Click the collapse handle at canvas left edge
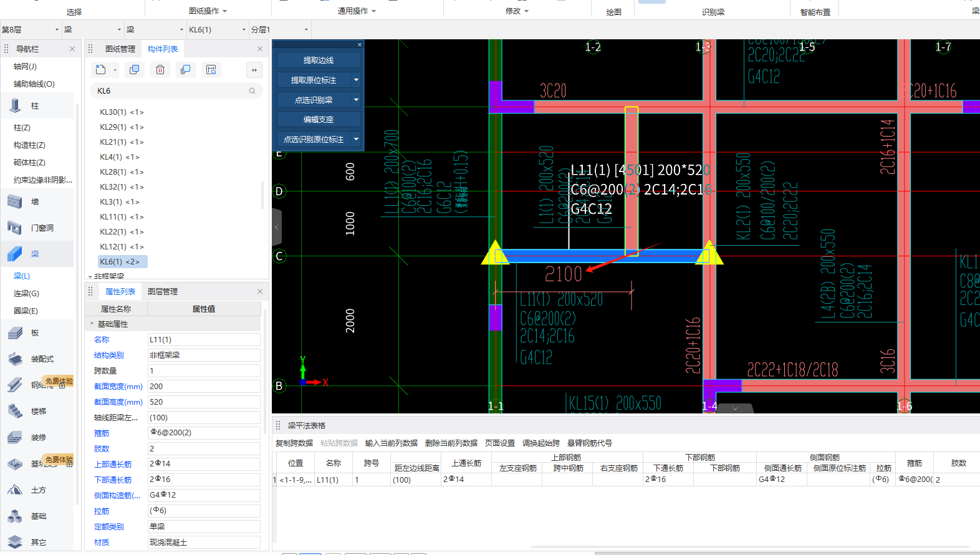 (x=277, y=227)
